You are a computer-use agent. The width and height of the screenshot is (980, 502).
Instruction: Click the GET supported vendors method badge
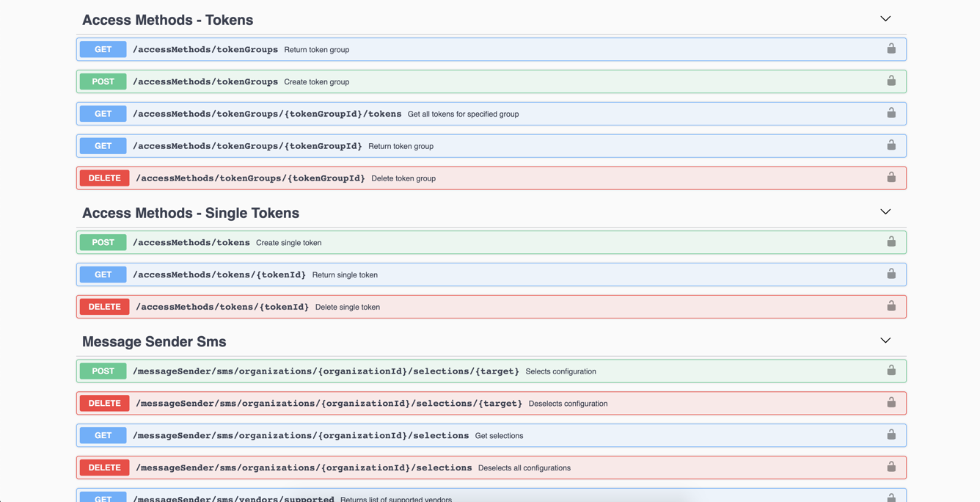coord(103,498)
